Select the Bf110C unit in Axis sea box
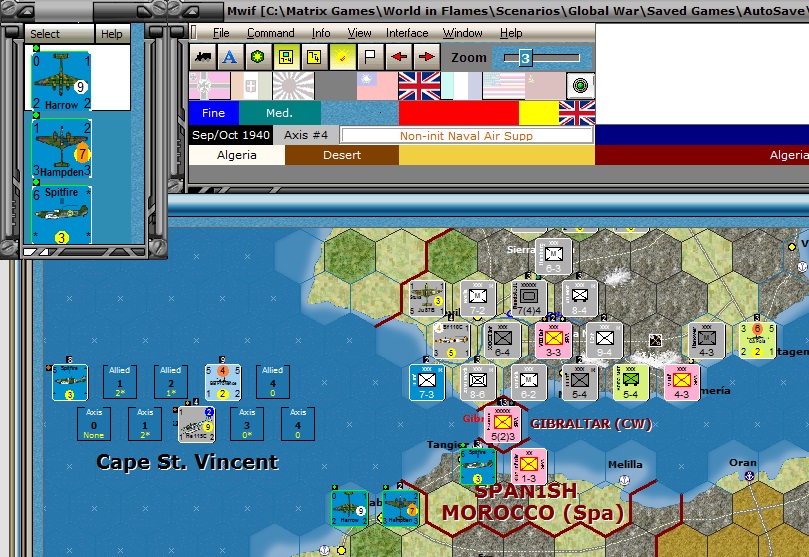Screen dimensions: 809x557 click(x=197, y=424)
